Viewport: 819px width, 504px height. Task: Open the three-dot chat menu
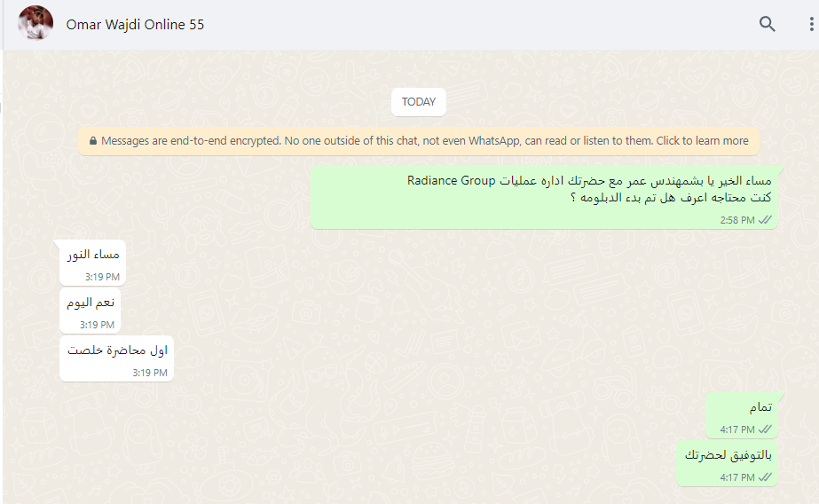coord(811,24)
